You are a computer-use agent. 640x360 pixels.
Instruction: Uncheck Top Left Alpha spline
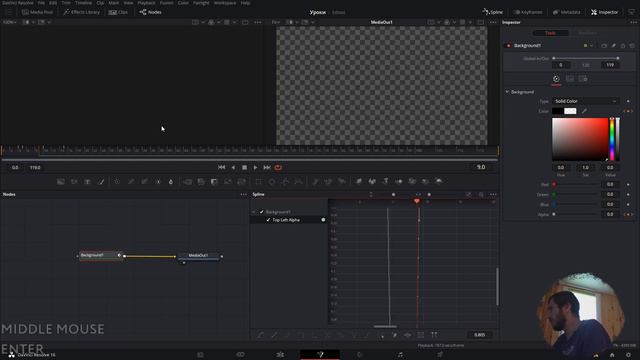[268, 220]
